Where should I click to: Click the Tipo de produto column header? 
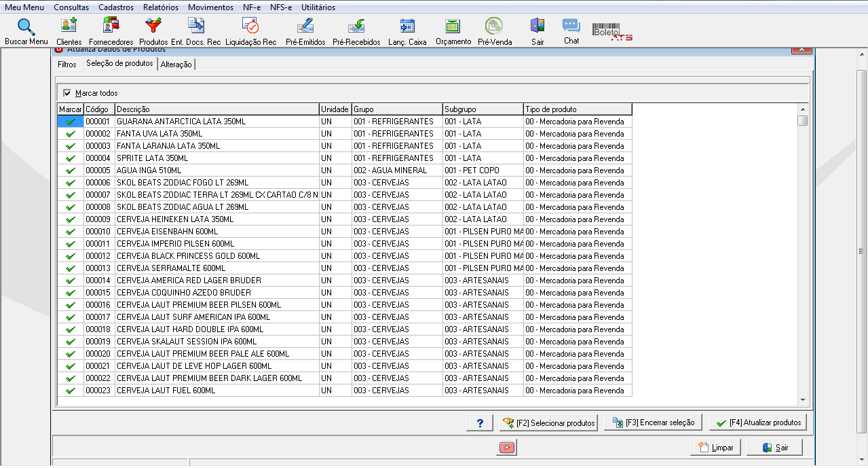[578, 109]
